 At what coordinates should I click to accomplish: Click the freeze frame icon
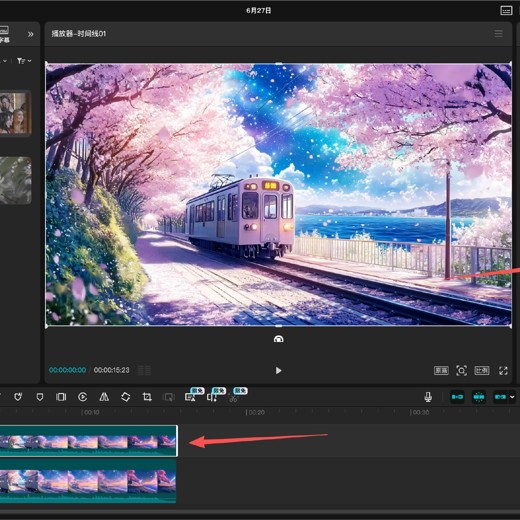[61, 397]
